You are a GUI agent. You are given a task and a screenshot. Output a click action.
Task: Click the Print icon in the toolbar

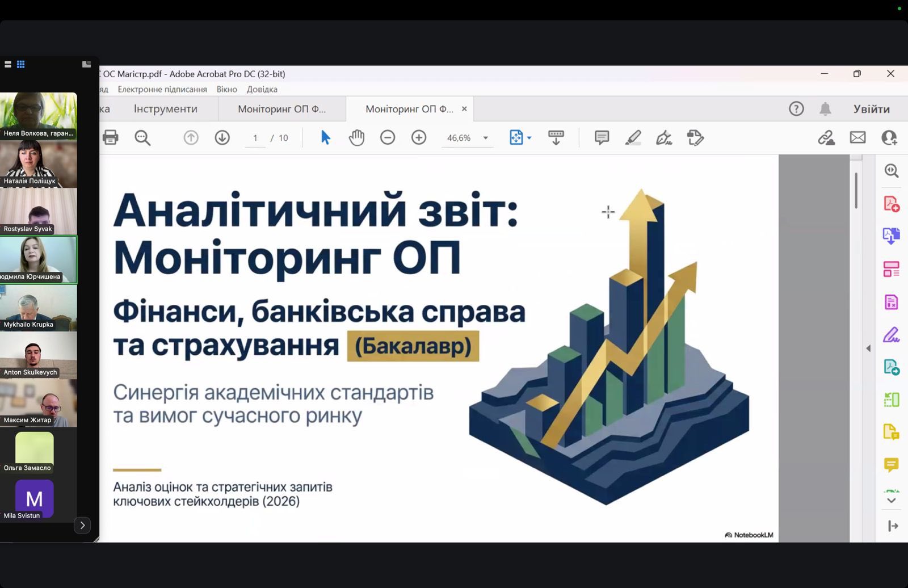[111, 137]
